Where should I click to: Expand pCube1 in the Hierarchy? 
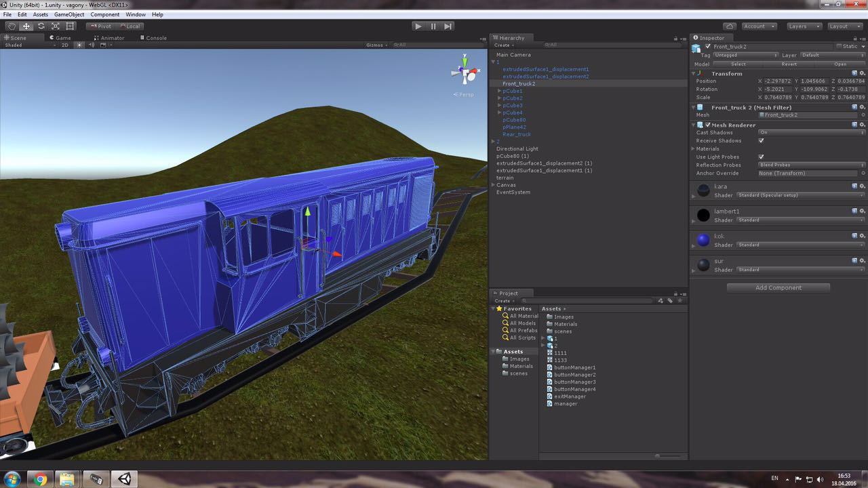tap(499, 91)
